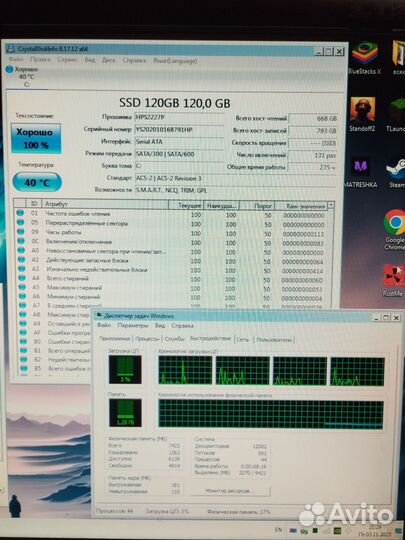Open CrystalDiskInfo Диск menu

point(108,60)
